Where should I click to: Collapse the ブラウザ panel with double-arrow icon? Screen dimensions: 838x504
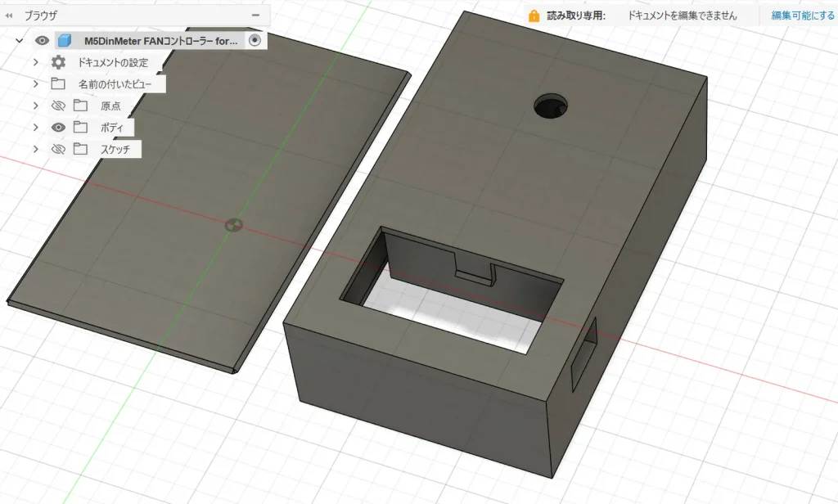click(x=9, y=16)
